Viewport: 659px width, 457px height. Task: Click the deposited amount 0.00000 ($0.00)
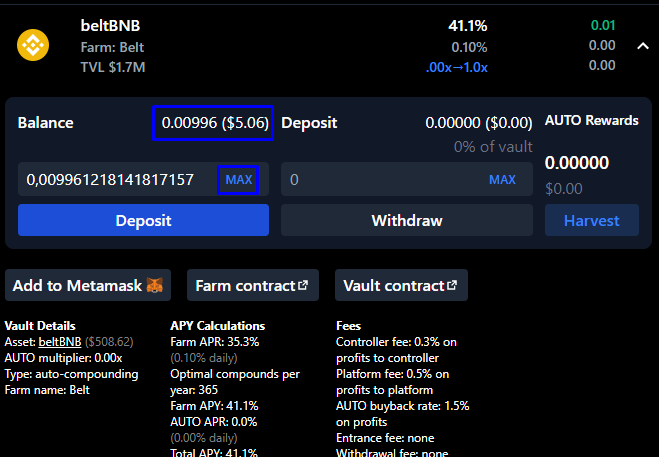click(478, 123)
